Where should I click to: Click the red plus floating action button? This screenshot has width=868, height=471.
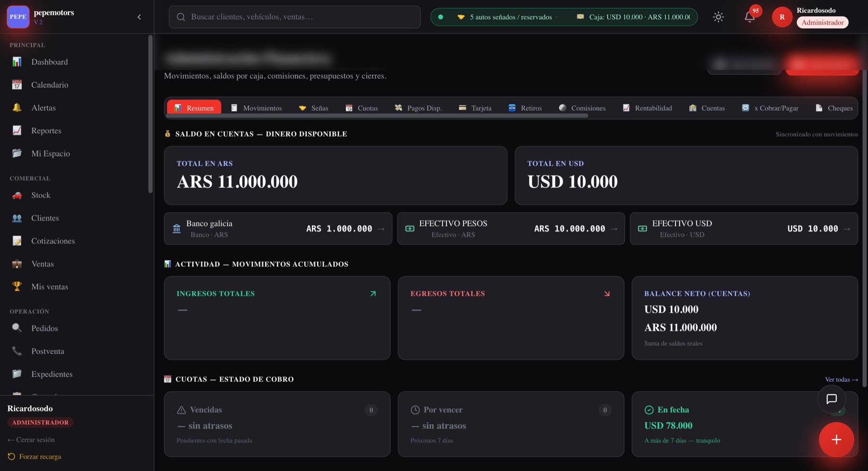[x=836, y=440]
